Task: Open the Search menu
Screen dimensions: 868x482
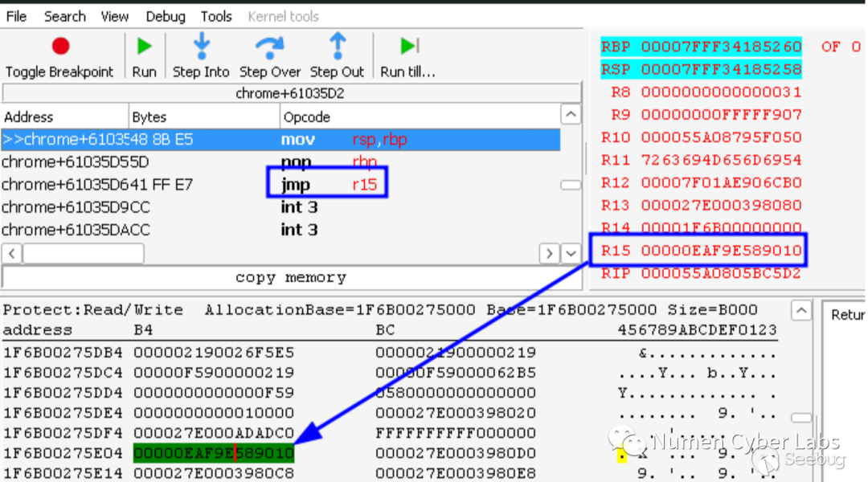Action: (x=64, y=16)
